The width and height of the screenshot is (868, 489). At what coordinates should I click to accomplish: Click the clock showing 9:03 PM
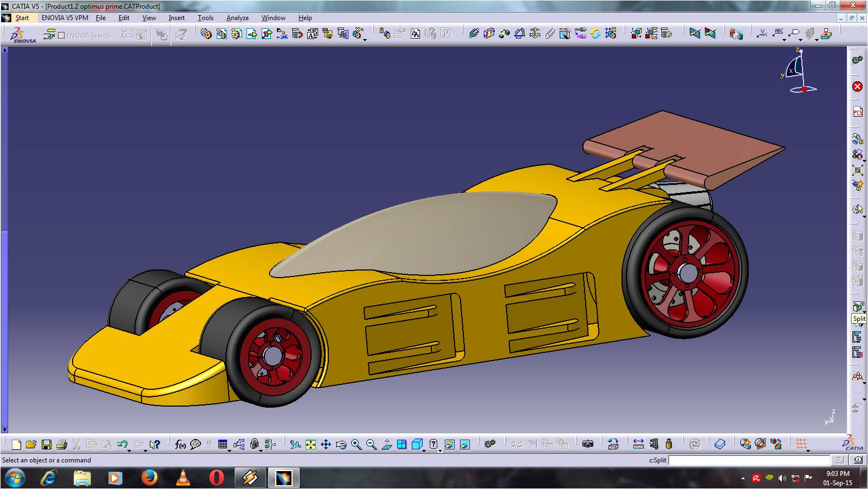point(838,474)
